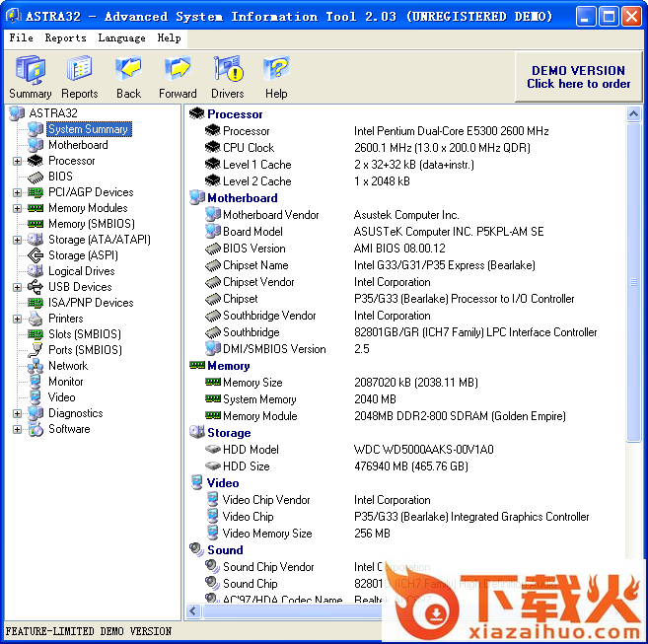Click the 'Level 2 Cache' row label

257,181
